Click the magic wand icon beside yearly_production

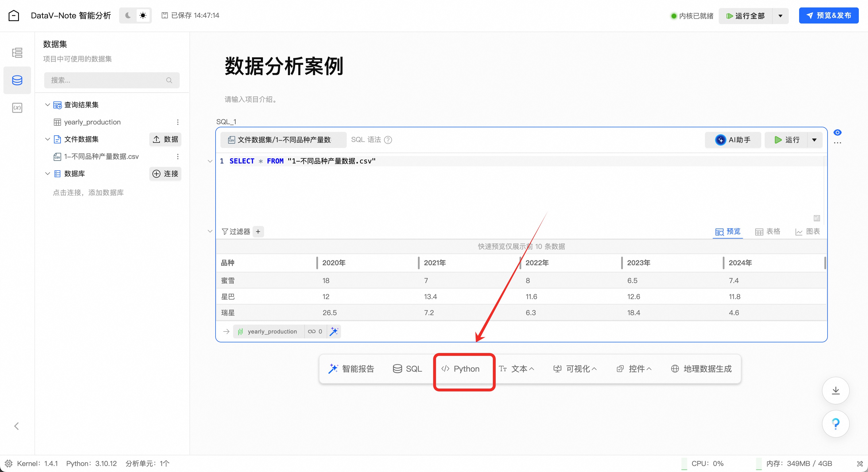(x=334, y=331)
